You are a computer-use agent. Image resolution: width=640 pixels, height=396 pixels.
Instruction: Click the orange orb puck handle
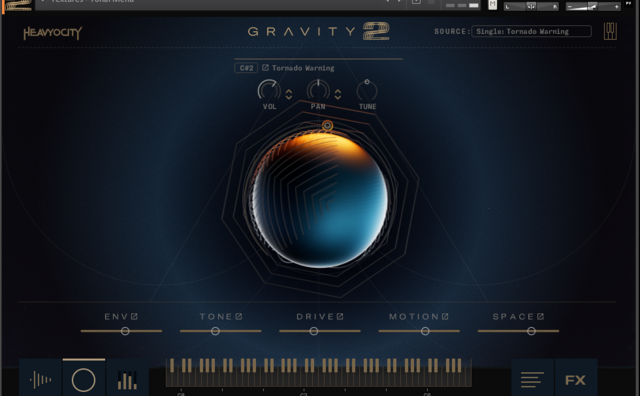(327, 126)
